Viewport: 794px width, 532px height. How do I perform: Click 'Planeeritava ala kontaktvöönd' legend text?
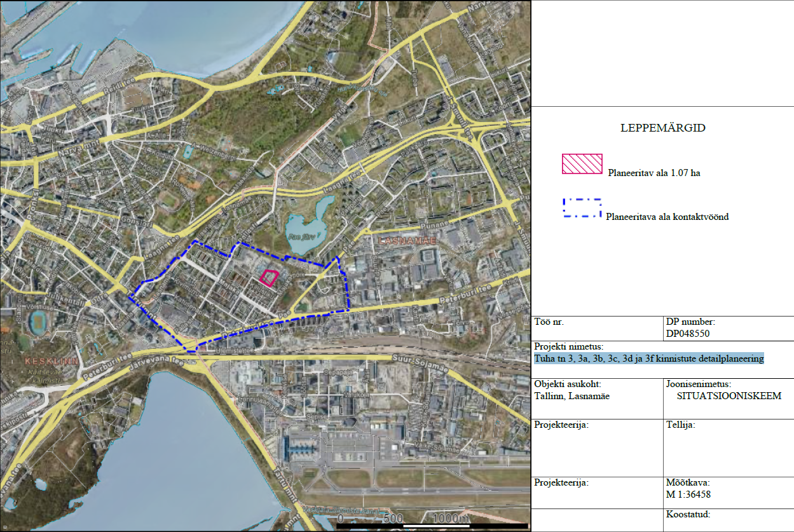click(x=667, y=217)
